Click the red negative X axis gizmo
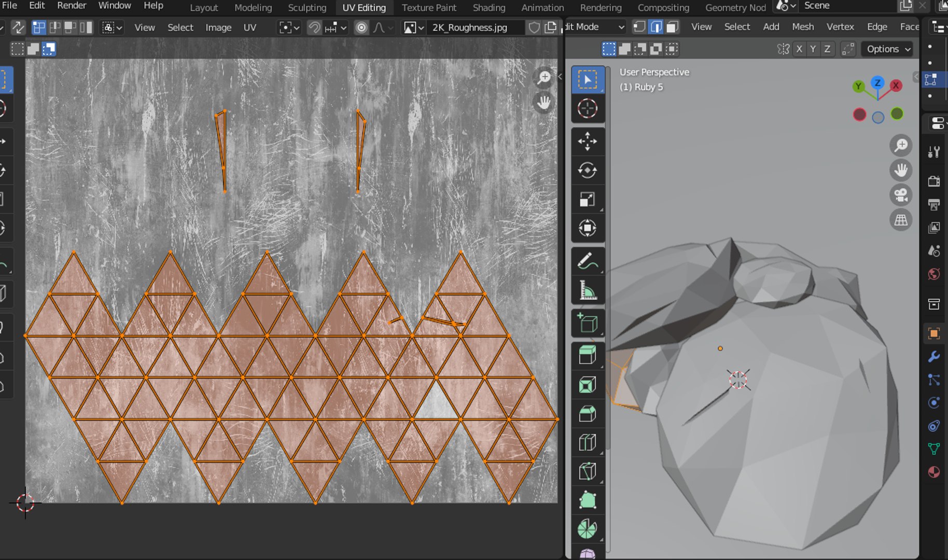Screen dimensions: 948x560 point(859,115)
